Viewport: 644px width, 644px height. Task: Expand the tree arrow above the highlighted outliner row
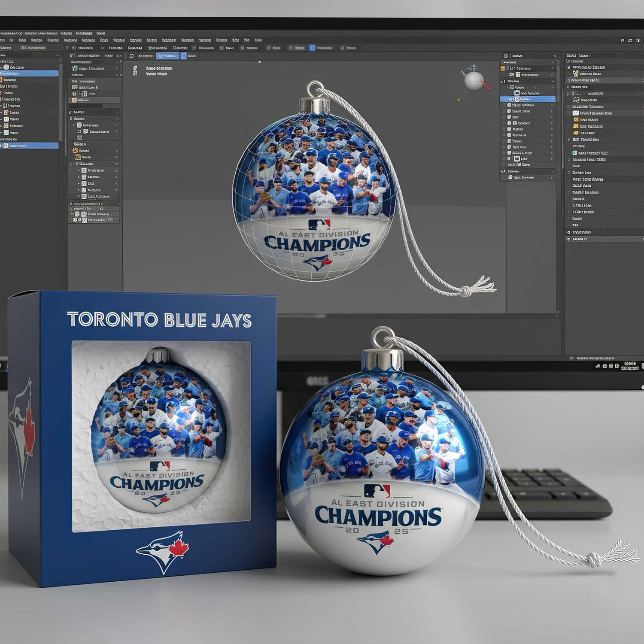pyautogui.click(x=508, y=87)
